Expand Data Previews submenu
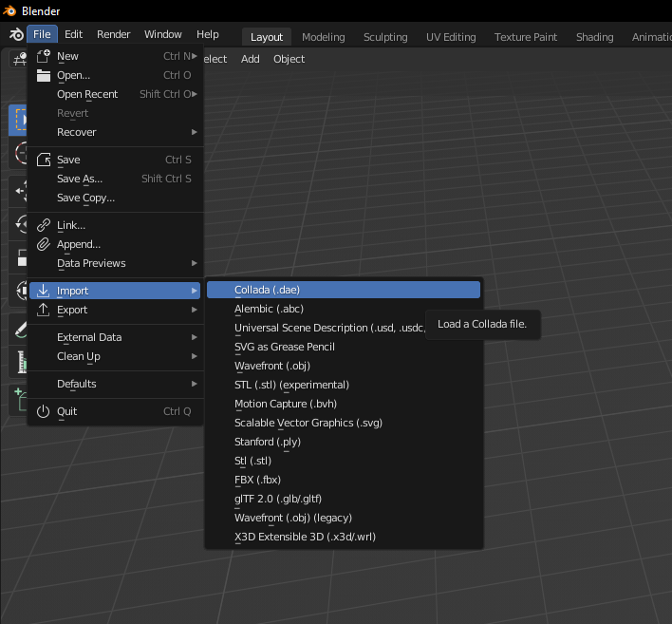This screenshot has width=672, height=624. coord(115,263)
